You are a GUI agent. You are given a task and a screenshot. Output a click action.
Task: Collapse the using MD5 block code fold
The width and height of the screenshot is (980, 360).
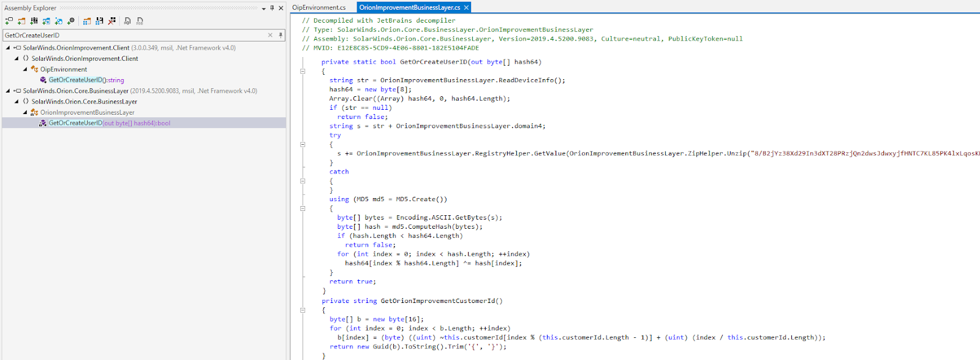303,209
